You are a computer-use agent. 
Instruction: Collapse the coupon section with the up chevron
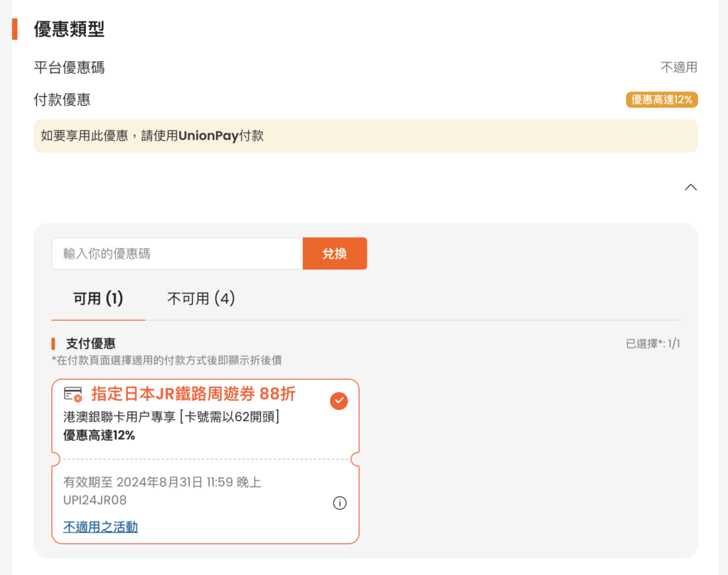pos(690,187)
